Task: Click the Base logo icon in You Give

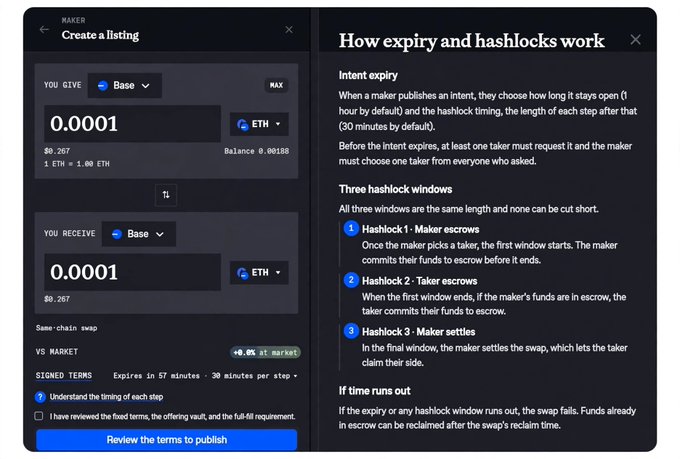Action: [103, 85]
